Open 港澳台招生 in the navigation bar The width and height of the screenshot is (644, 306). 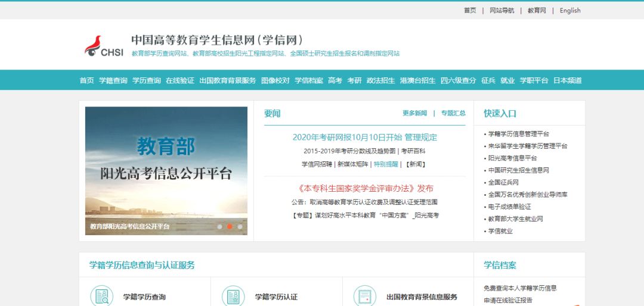[417, 80]
